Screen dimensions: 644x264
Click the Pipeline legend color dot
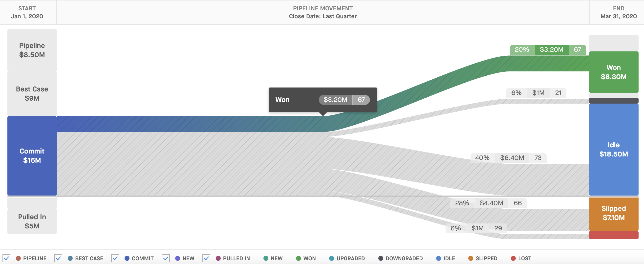tap(18, 258)
